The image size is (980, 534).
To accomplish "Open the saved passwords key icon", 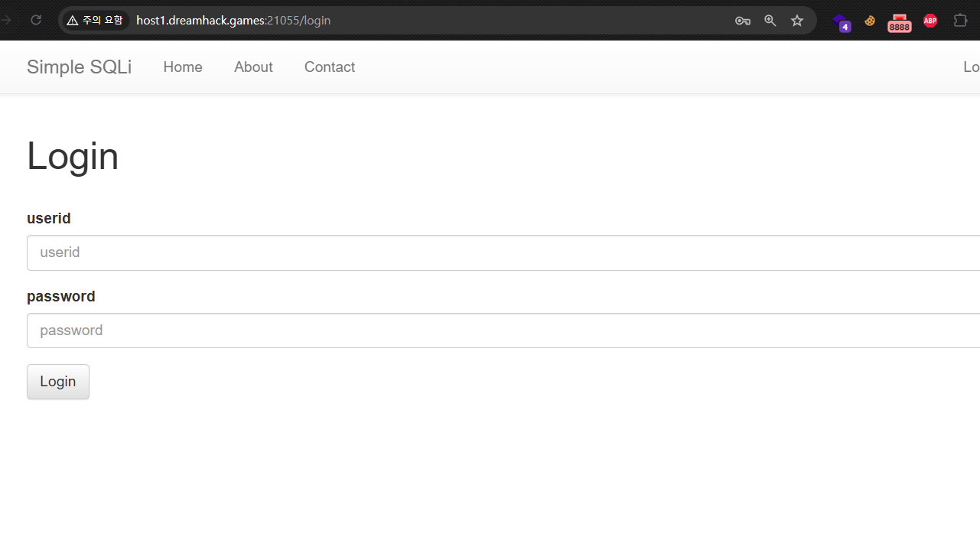I will [x=742, y=21].
